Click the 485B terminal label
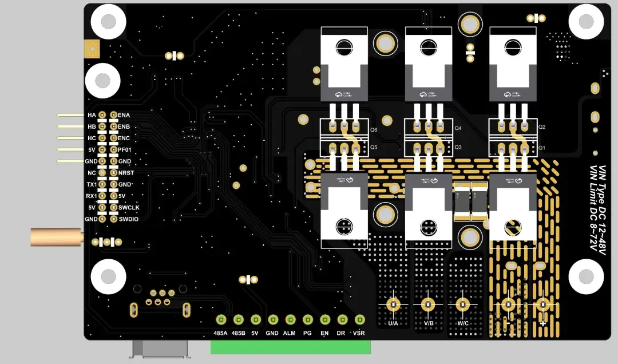Image resolution: width=618 pixels, height=364 pixels. pyautogui.click(x=239, y=333)
